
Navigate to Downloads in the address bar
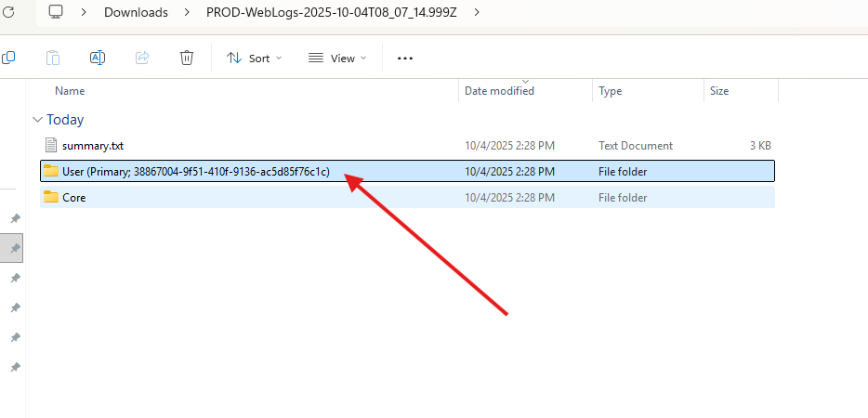click(x=136, y=12)
